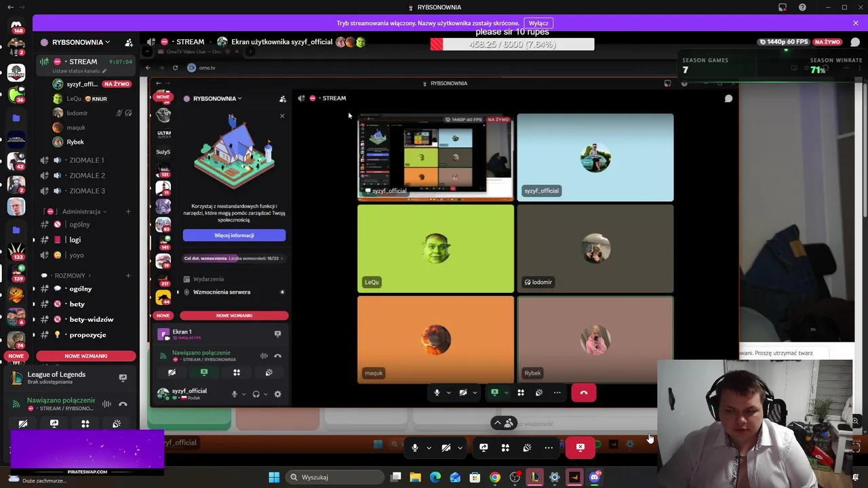Click invite people icon beside RYBSONOWNIA header
Screen dimensions: 868x488
pyautogui.click(x=129, y=42)
